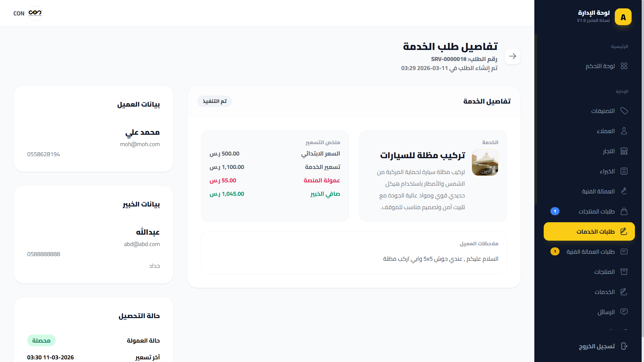644x362 pixels.
Task: Open dashboard grid icon in sidebar
Action: click(624, 66)
